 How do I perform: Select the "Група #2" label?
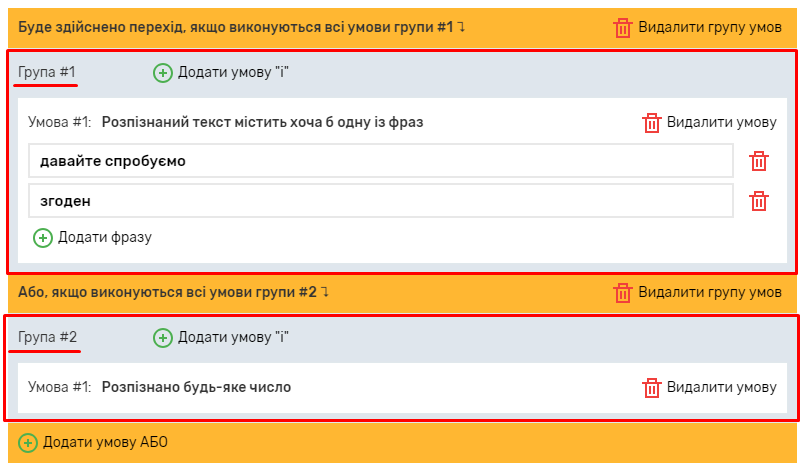point(47,337)
